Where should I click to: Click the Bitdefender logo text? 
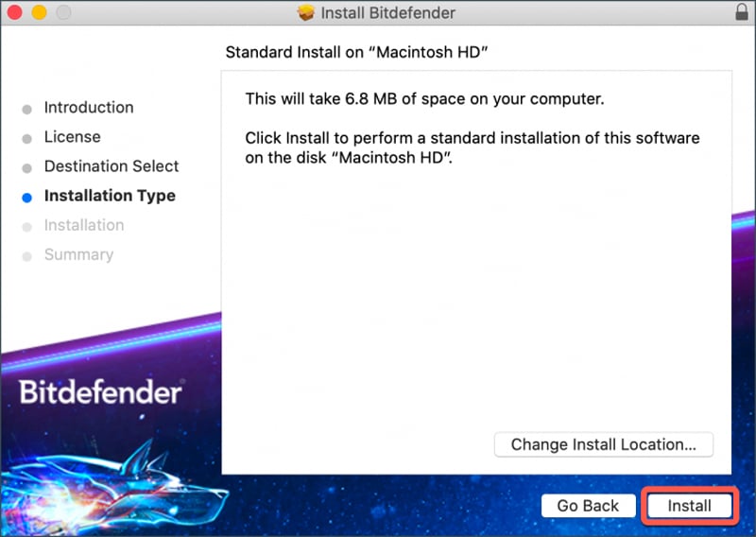(100, 391)
